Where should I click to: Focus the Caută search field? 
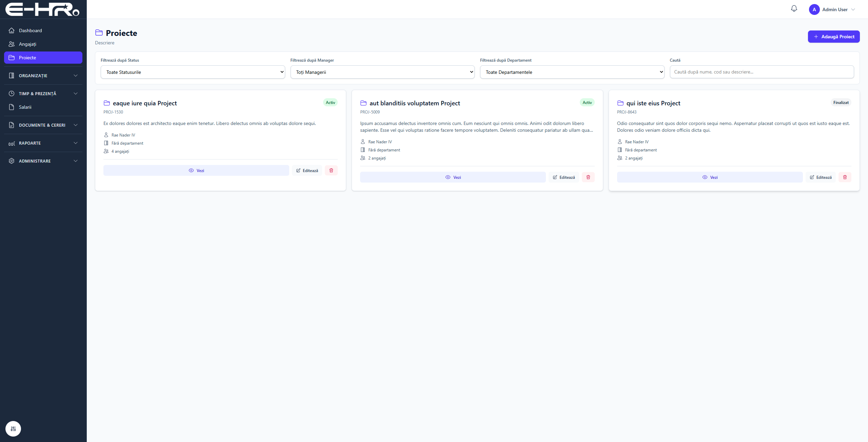pos(762,72)
